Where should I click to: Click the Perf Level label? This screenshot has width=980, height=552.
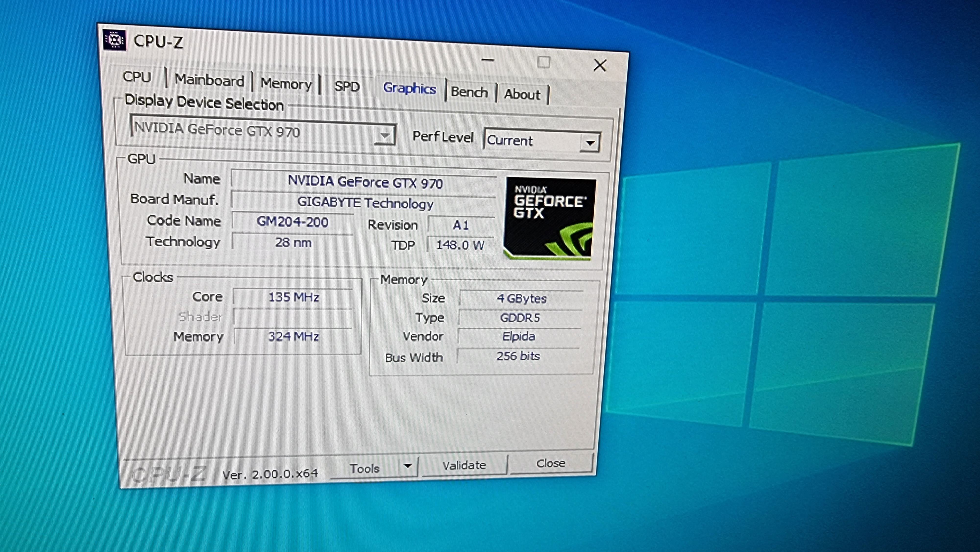click(x=443, y=137)
